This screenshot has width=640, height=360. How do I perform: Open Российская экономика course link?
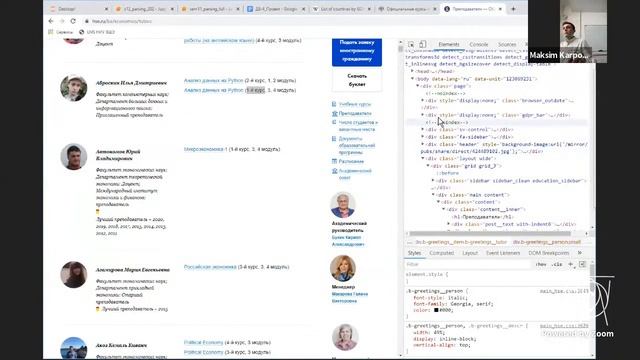(x=210, y=267)
